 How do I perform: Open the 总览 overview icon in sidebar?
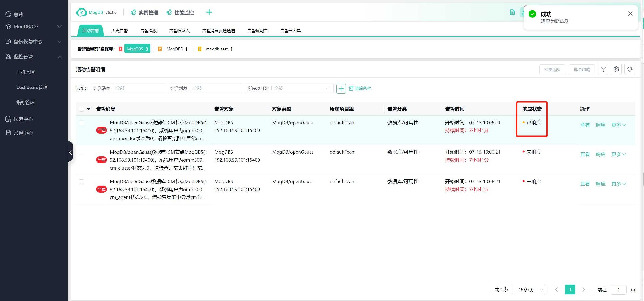(x=8, y=14)
